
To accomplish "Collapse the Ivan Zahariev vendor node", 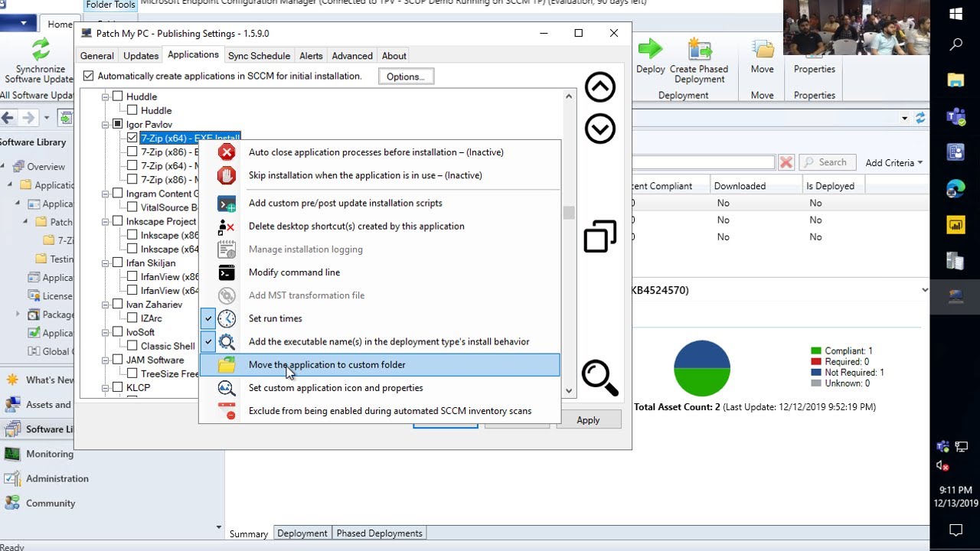I will (106, 305).
